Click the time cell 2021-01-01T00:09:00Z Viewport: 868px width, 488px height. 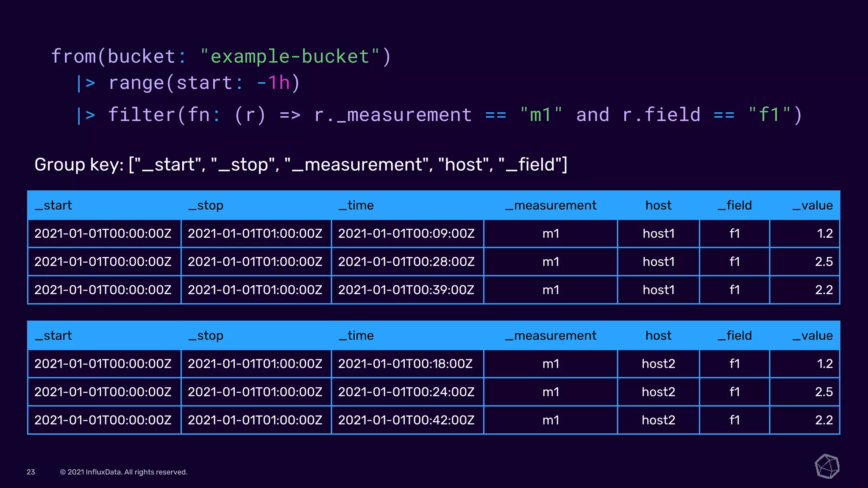point(406,233)
